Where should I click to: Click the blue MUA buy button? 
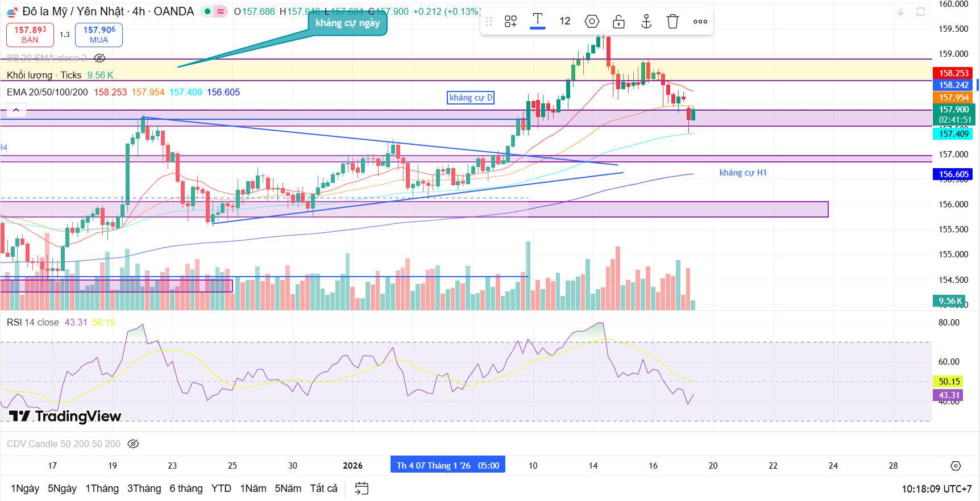point(99,35)
